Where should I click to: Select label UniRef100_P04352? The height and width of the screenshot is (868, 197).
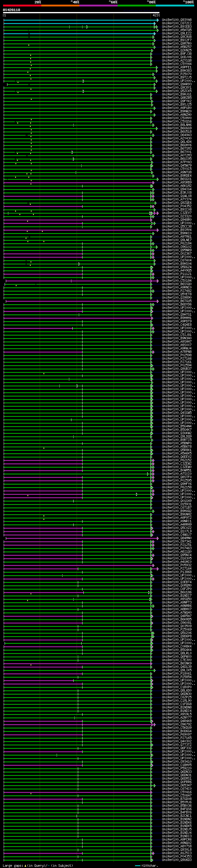pos(177,206)
